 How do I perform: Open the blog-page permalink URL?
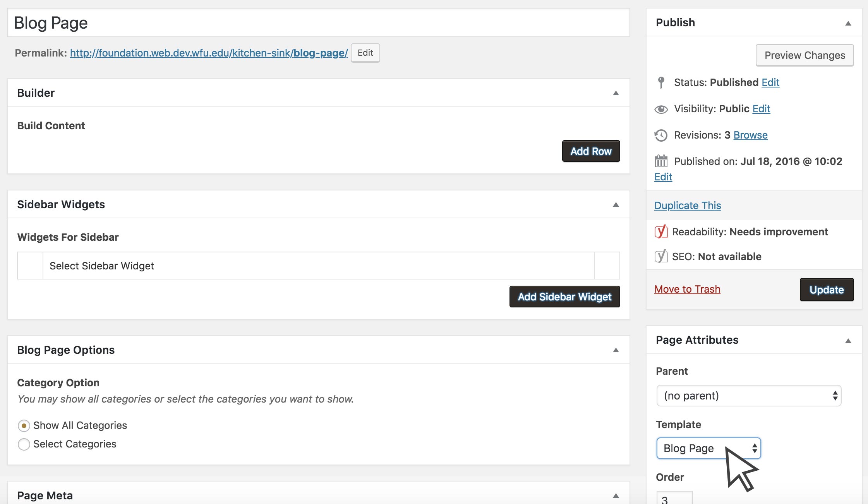(209, 53)
